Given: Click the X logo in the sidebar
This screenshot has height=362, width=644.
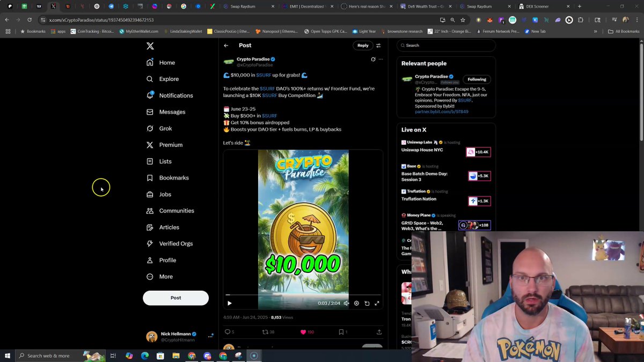Looking at the screenshot, I should pyautogui.click(x=150, y=46).
